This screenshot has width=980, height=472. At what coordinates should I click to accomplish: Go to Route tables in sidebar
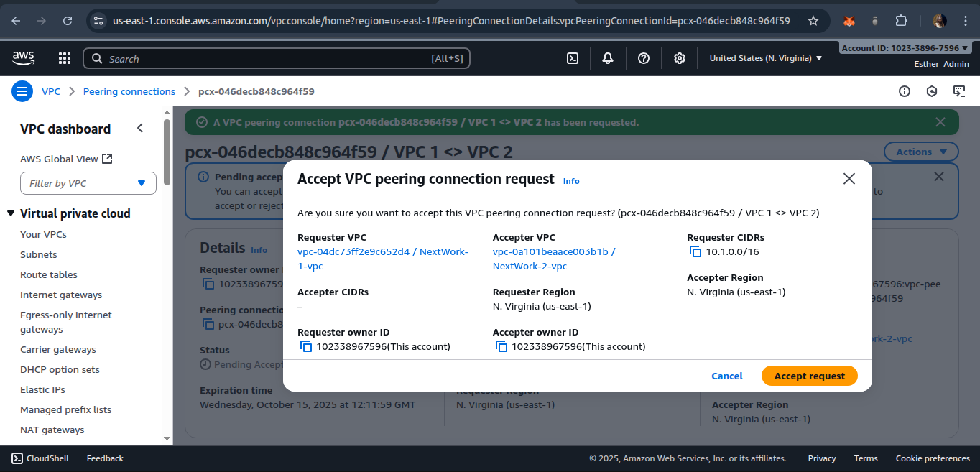[x=49, y=274]
